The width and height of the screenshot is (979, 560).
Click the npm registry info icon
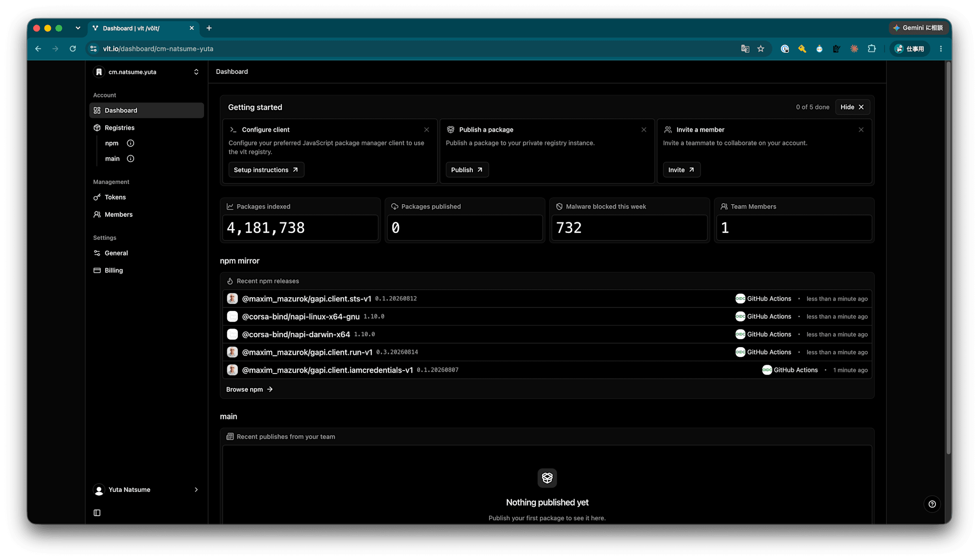click(x=130, y=143)
